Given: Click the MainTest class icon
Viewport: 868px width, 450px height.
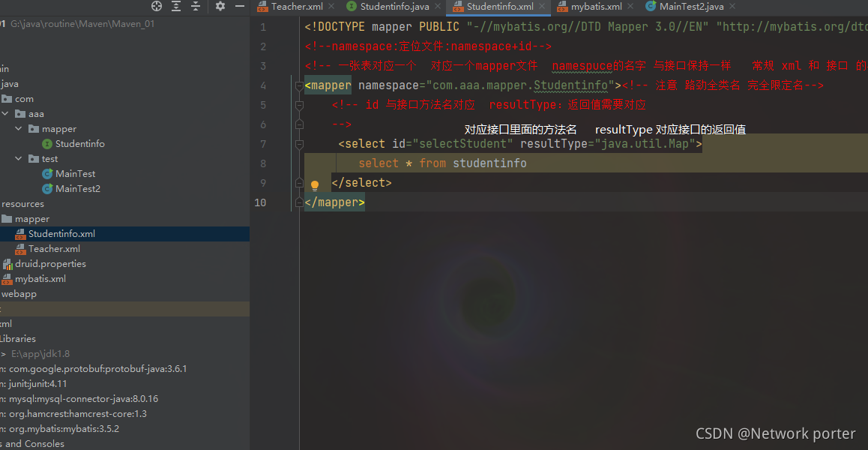Looking at the screenshot, I should 47,173.
